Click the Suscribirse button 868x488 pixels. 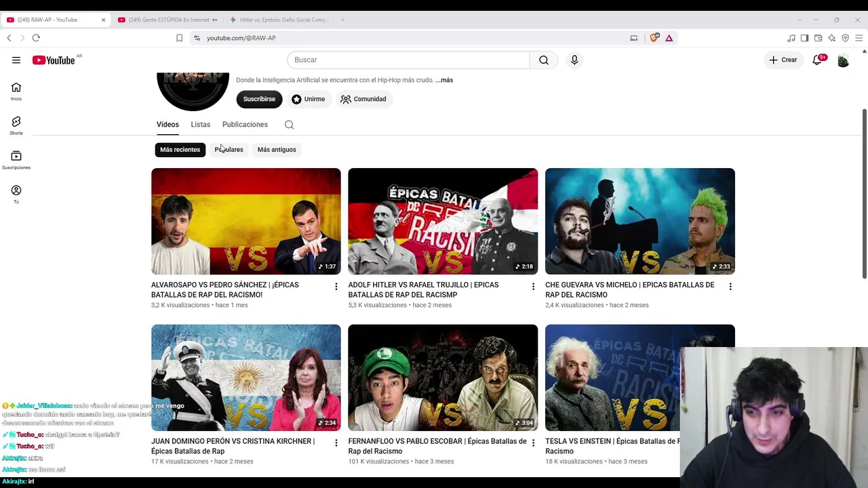pos(259,99)
